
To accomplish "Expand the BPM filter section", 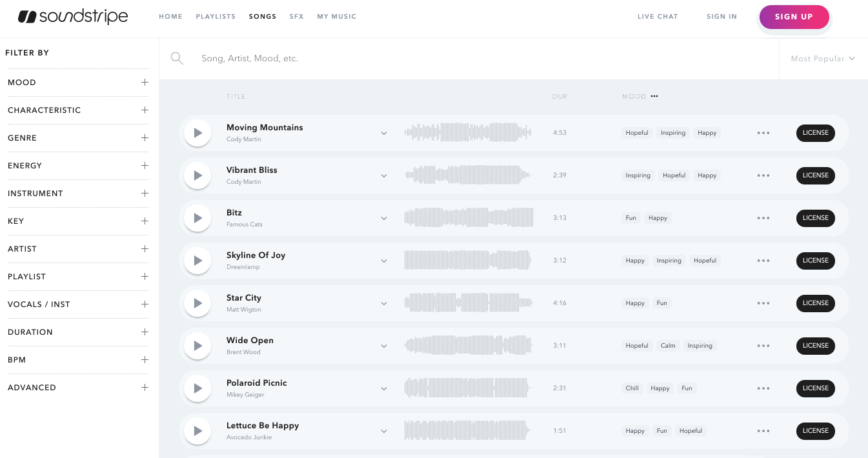I will pos(145,360).
